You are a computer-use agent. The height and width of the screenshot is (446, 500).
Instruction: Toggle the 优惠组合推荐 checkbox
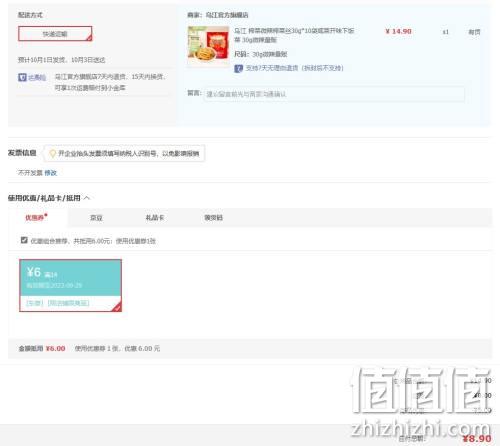24,240
